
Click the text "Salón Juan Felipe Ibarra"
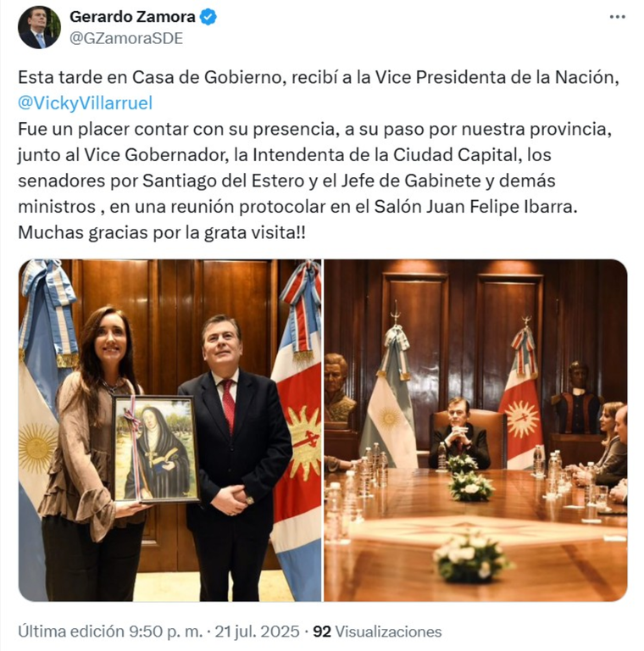[x=474, y=207]
